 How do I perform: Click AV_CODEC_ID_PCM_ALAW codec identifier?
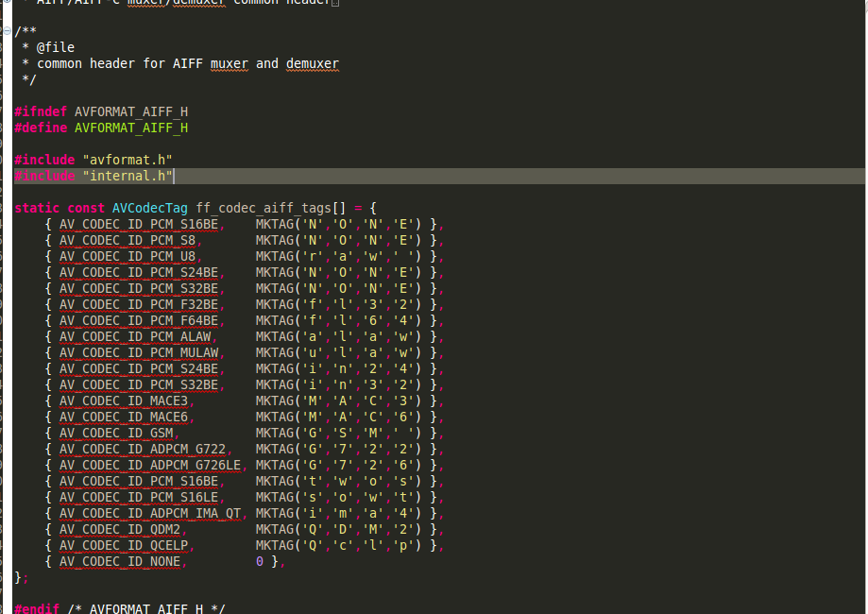[x=135, y=336]
